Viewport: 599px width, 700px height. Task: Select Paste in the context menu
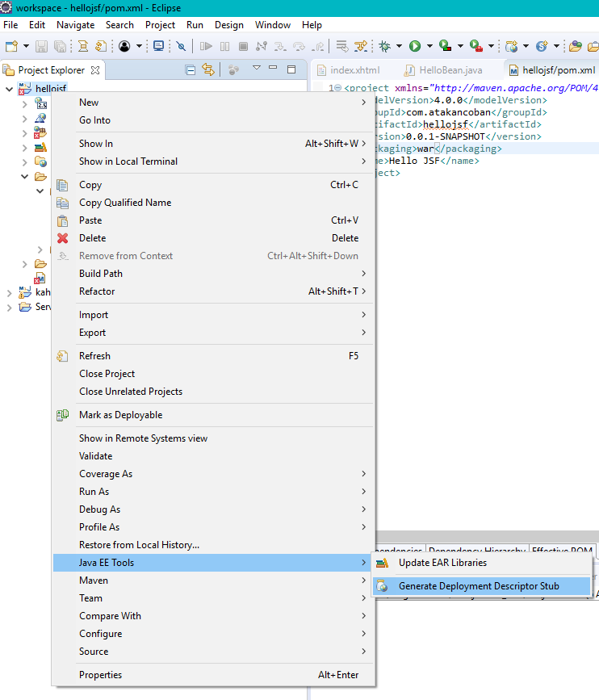click(x=213, y=220)
